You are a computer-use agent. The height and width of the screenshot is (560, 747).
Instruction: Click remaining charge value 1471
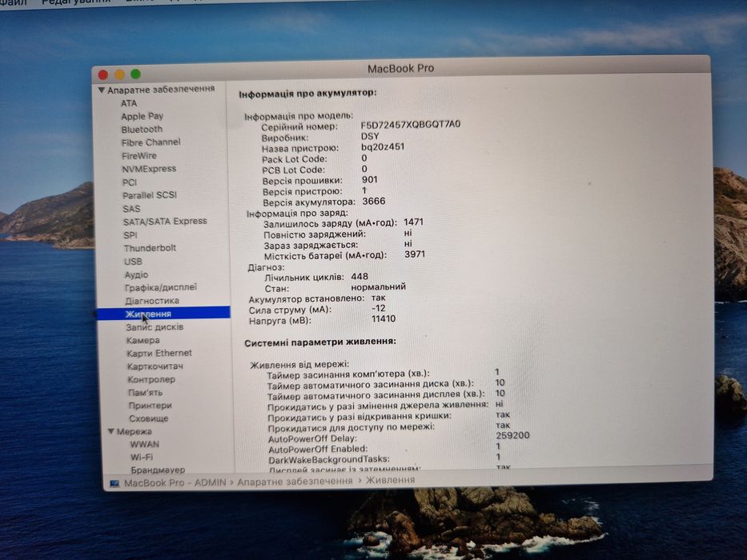pos(413,222)
